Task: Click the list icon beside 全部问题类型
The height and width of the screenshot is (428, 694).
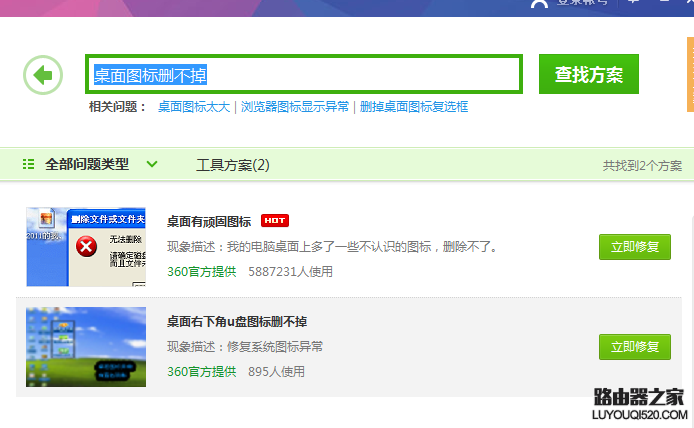Action: click(x=28, y=164)
